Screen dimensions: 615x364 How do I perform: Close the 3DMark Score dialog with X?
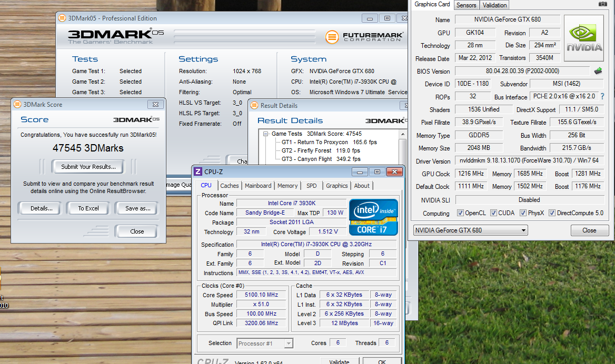(x=155, y=105)
